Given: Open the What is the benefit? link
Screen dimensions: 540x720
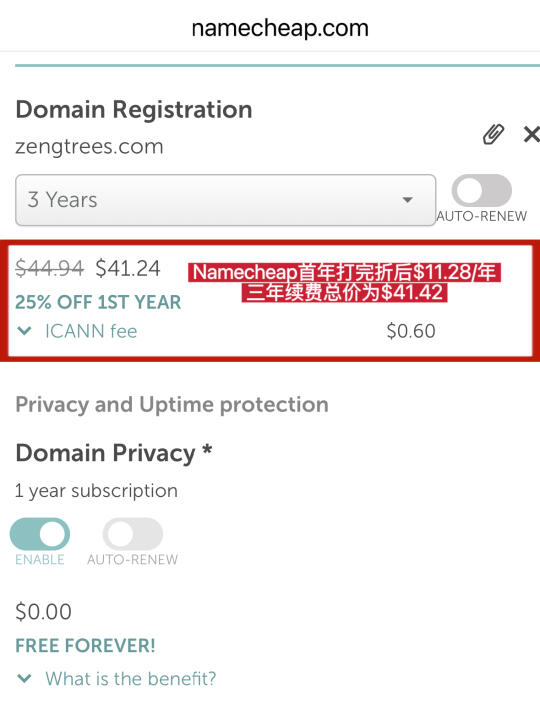Looking at the screenshot, I should pyautogui.click(x=130, y=679).
